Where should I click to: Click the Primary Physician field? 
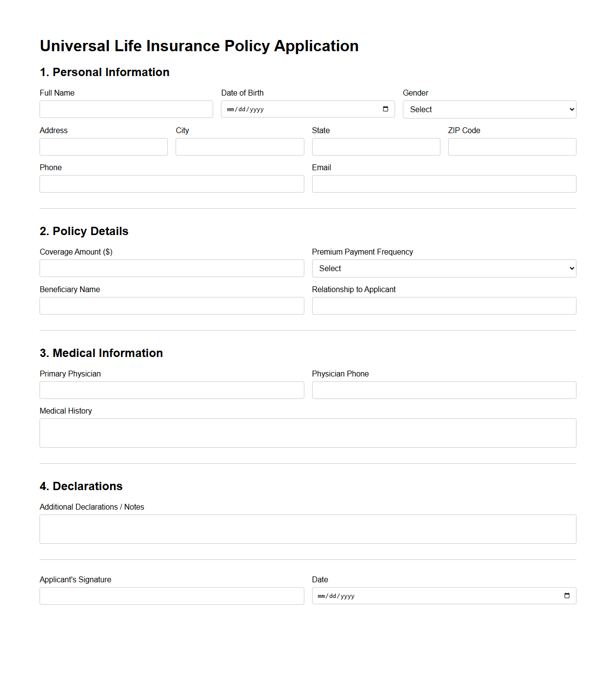(x=171, y=390)
